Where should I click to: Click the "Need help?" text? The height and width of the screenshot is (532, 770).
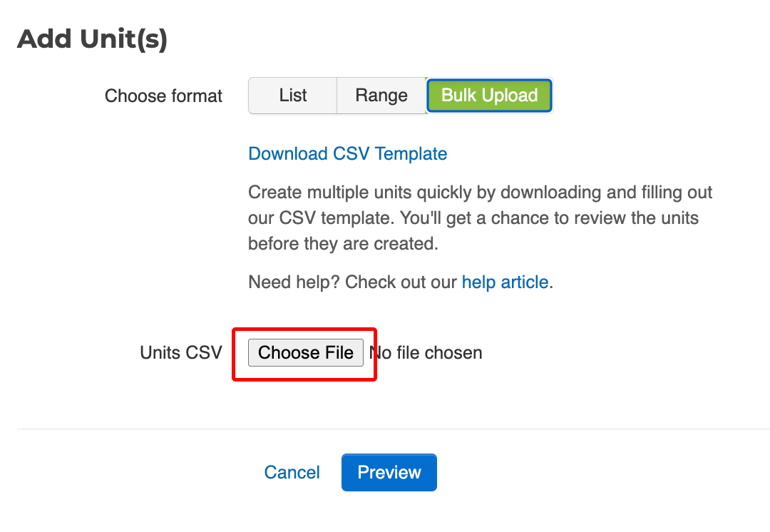click(x=294, y=282)
